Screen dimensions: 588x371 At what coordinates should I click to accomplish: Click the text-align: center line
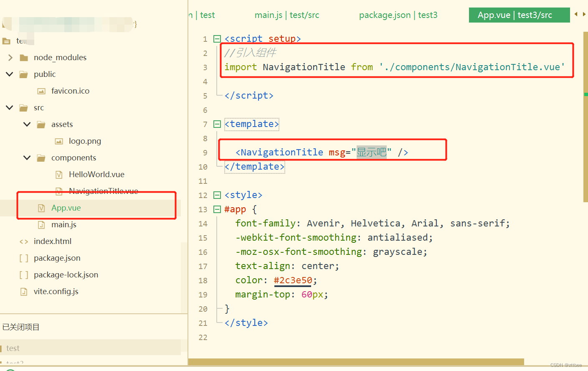point(287,266)
